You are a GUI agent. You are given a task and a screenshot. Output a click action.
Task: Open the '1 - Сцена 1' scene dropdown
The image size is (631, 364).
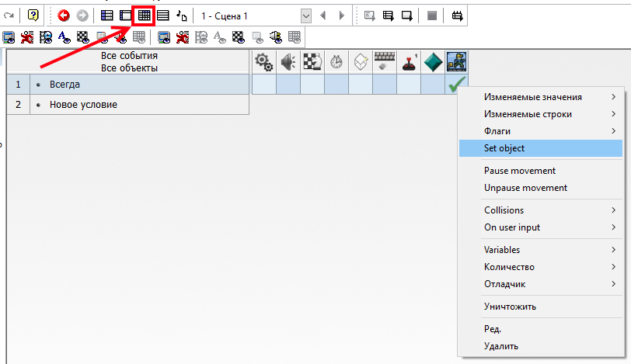tap(305, 16)
